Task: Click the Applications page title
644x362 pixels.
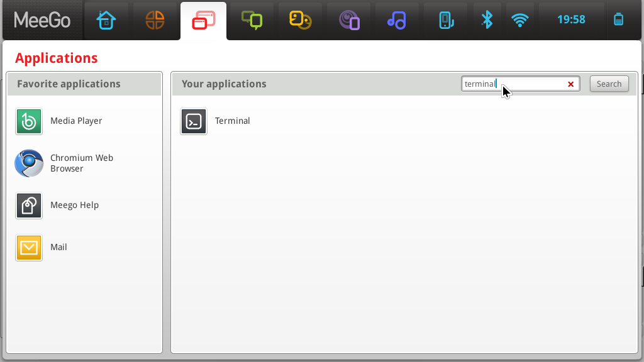Action: 56,58
